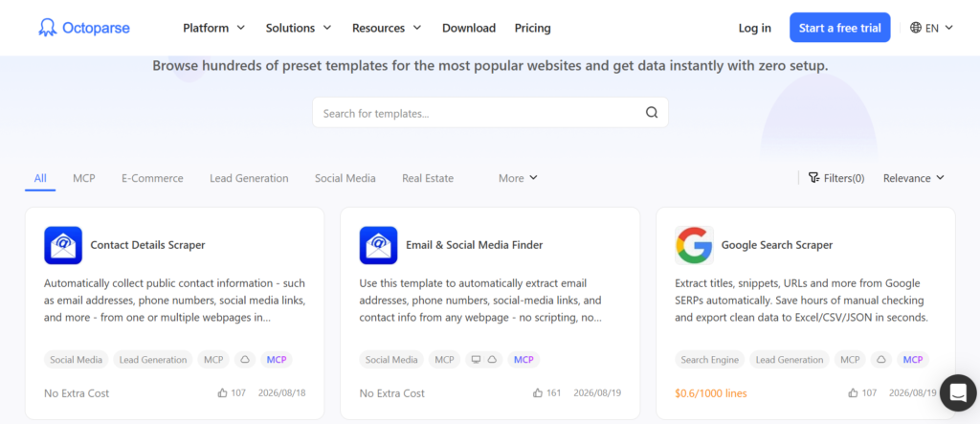Viewport: 980px width, 424px height.
Task: Click Contact Details Scraper description text
Action: click(174, 301)
